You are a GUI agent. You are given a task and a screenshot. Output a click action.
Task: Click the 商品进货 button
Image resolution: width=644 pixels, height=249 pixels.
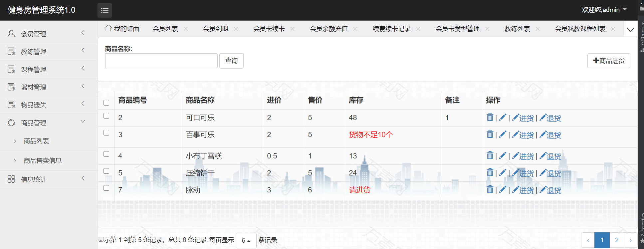click(x=608, y=61)
